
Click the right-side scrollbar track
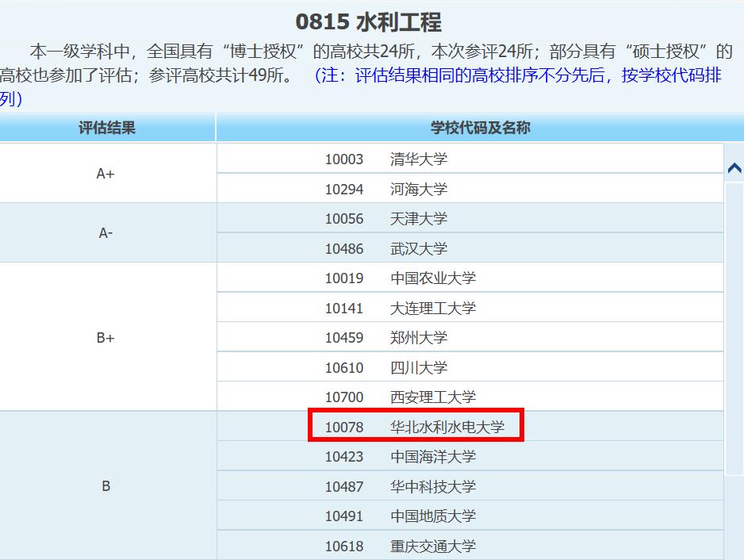(736, 357)
